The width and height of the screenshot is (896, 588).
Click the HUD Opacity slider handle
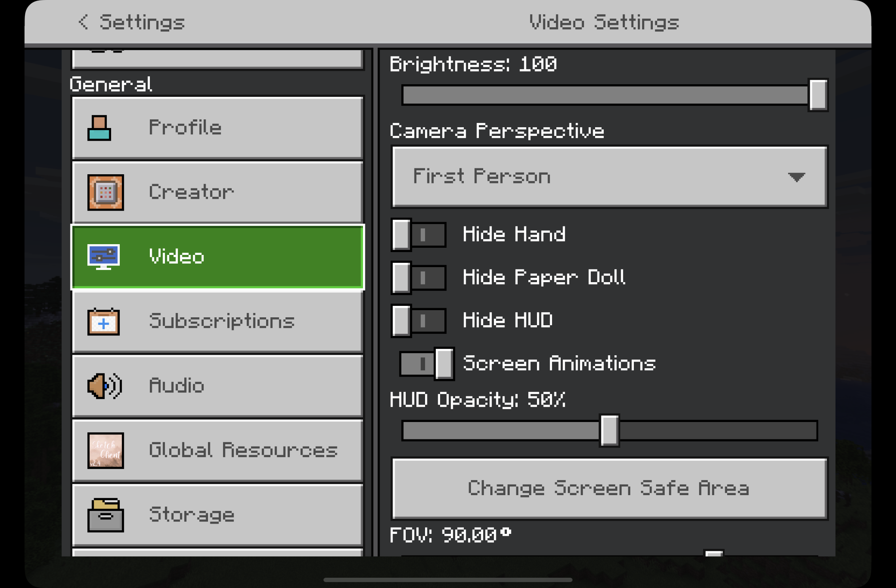tap(609, 430)
